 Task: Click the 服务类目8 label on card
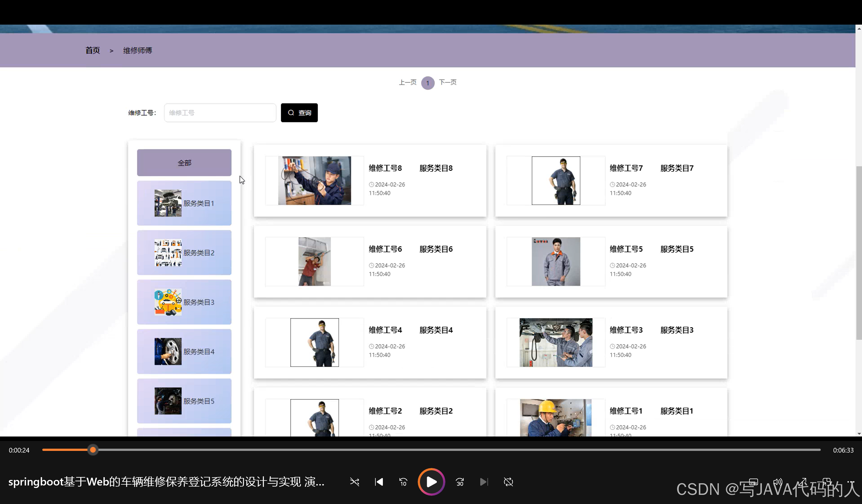pyautogui.click(x=436, y=168)
